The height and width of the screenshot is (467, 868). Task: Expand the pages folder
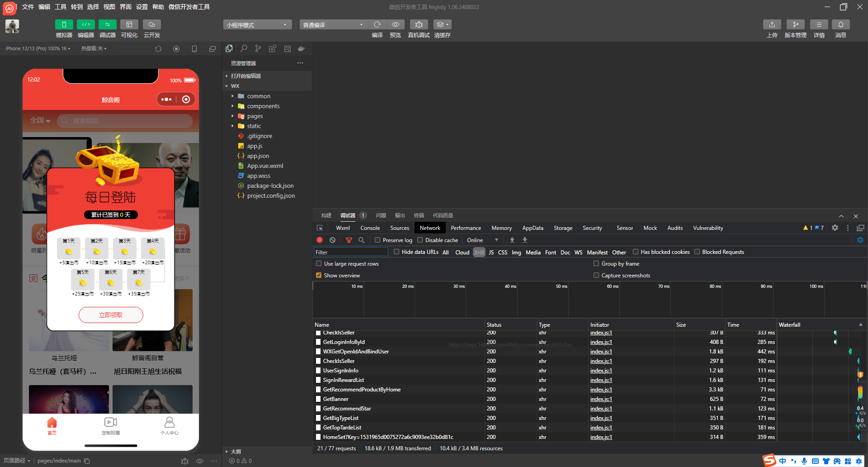coord(255,116)
